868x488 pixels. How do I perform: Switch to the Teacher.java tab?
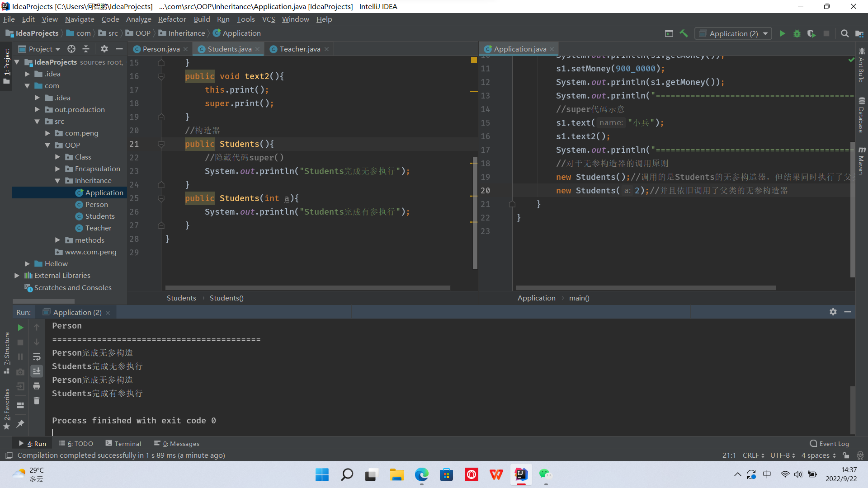299,49
